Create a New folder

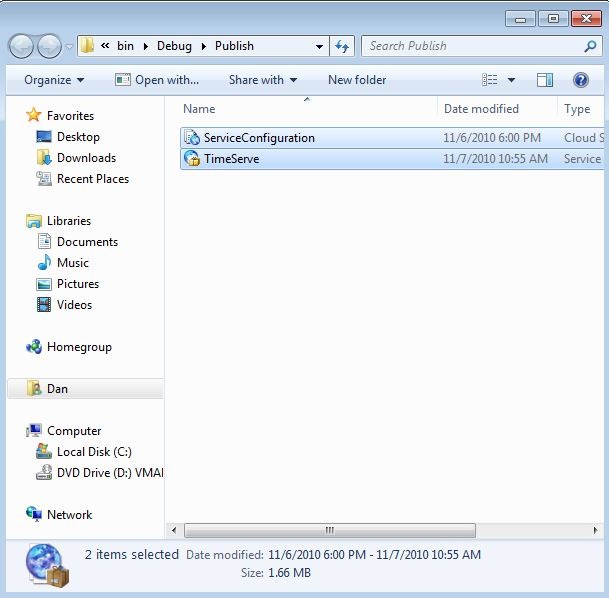(357, 80)
